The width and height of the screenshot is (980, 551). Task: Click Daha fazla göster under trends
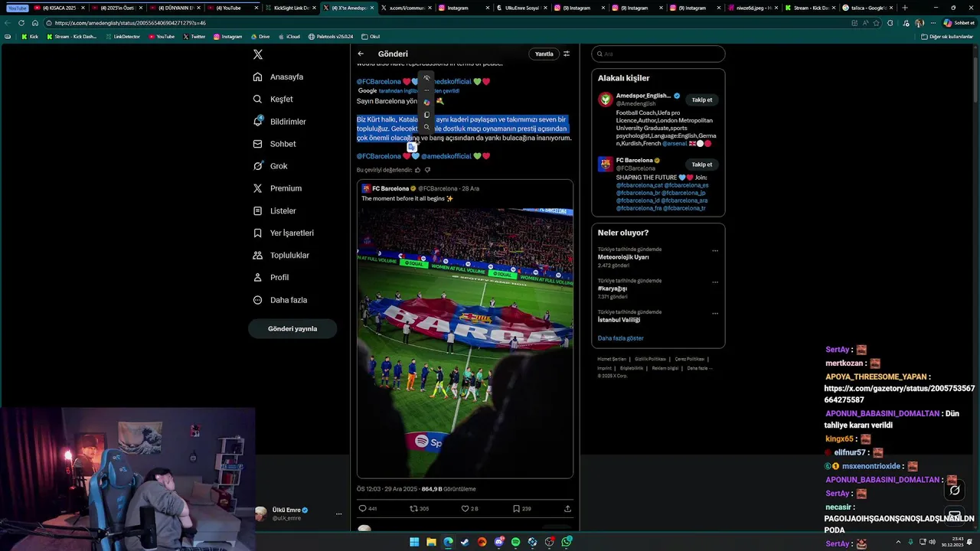pyautogui.click(x=621, y=338)
